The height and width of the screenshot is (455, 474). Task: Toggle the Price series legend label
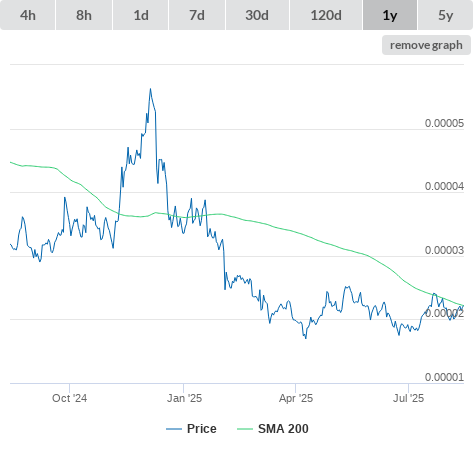pyautogui.click(x=202, y=429)
